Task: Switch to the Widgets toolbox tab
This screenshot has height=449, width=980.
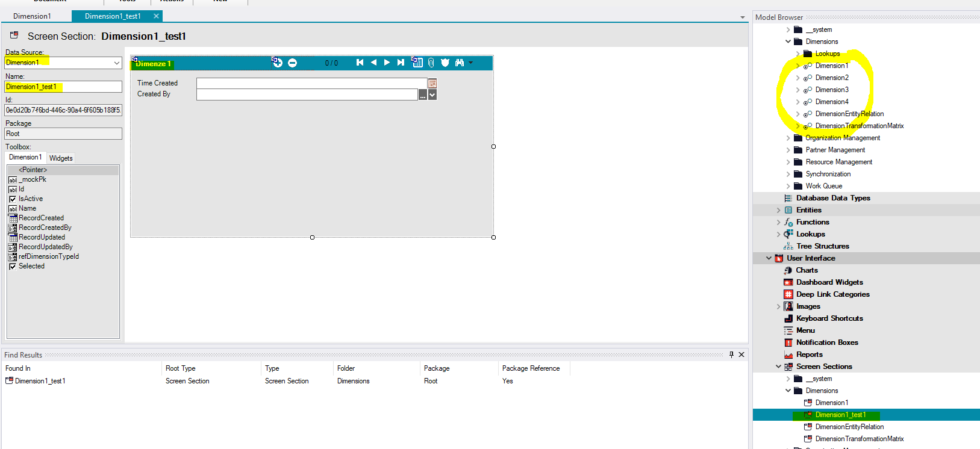Action: [x=61, y=158]
